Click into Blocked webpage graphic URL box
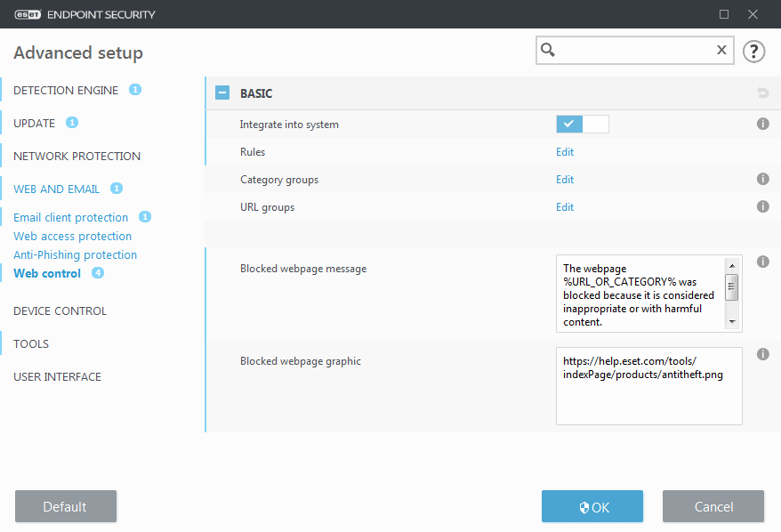The height and width of the screenshot is (532, 781). pos(649,386)
